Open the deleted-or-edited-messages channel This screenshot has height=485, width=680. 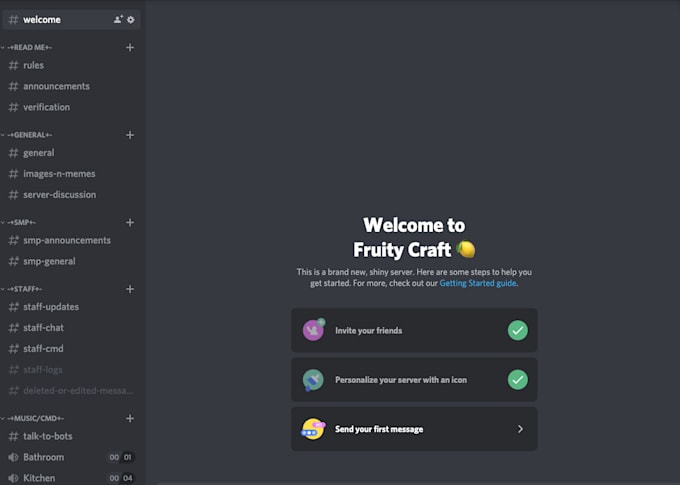tap(72, 390)
